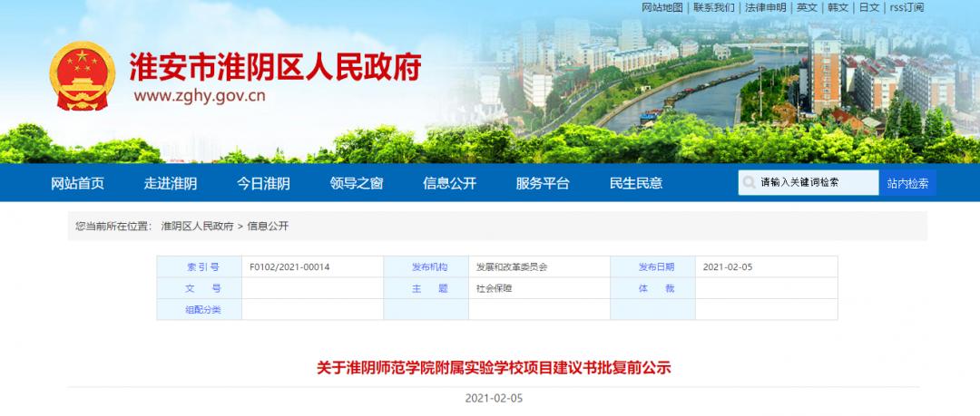Screen dimensions: 980x416
Task: Click the article title 关于淮阴师范学院附属实验学校项目建议书批复前公示
Action: (494, 368)
